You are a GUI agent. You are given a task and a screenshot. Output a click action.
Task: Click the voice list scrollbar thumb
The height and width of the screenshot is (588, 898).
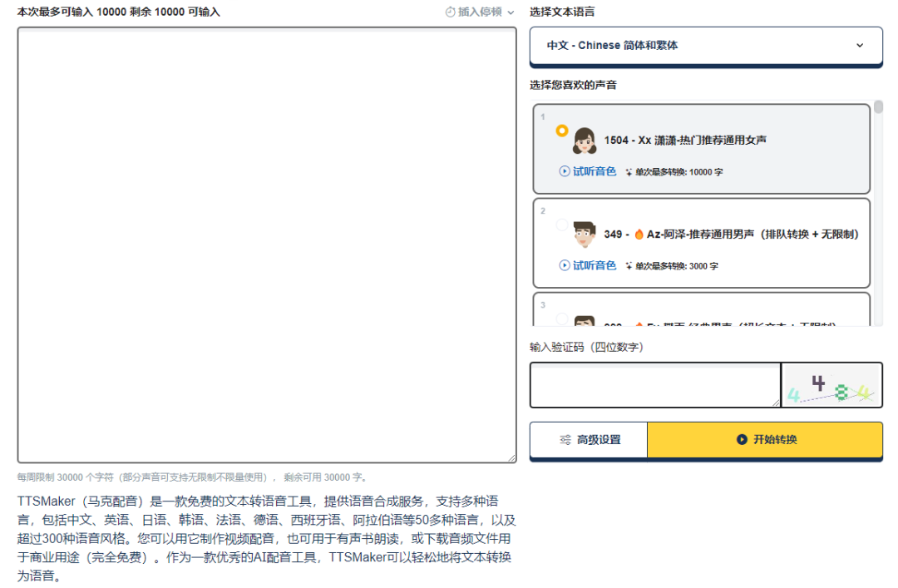(879, 107)
